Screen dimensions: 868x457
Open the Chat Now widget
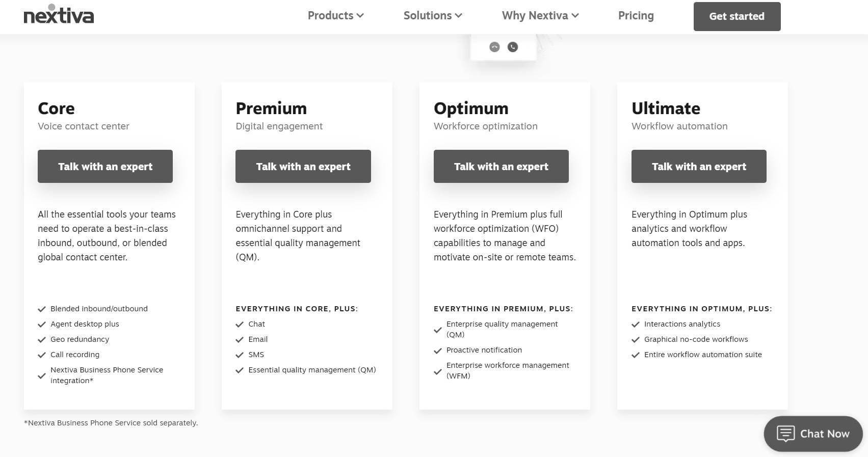813,434
